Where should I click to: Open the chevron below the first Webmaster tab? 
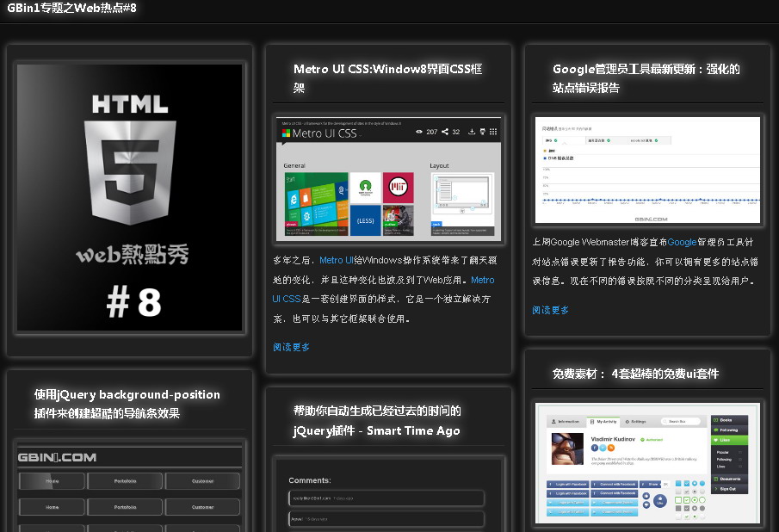pyautogui.click(x=565, y=144)
